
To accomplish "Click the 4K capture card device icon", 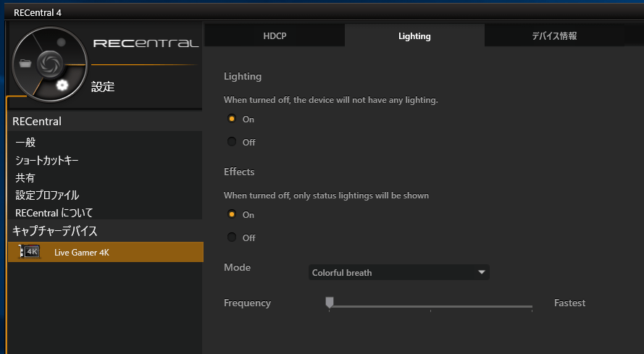I will 29,252.
